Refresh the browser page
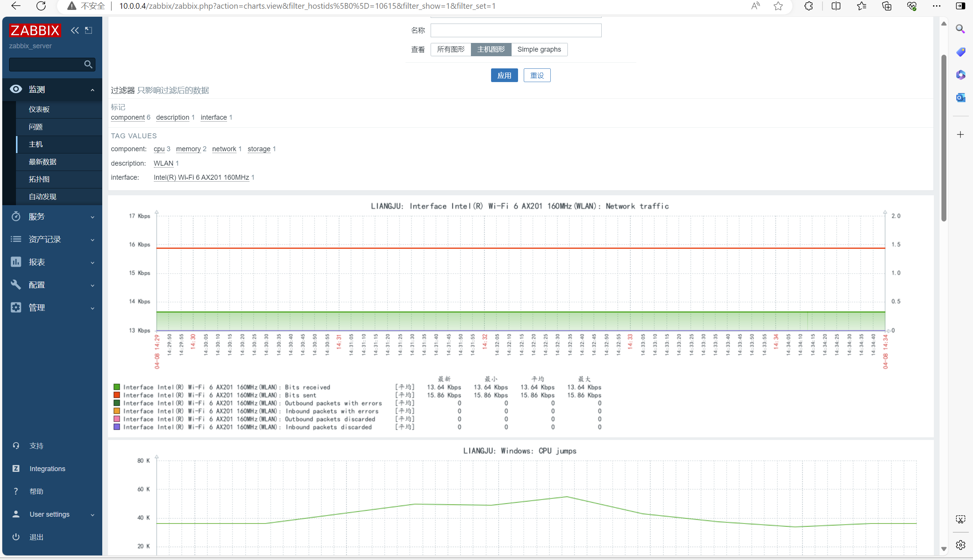The image size is (973, 560). [x=41, y=6]
